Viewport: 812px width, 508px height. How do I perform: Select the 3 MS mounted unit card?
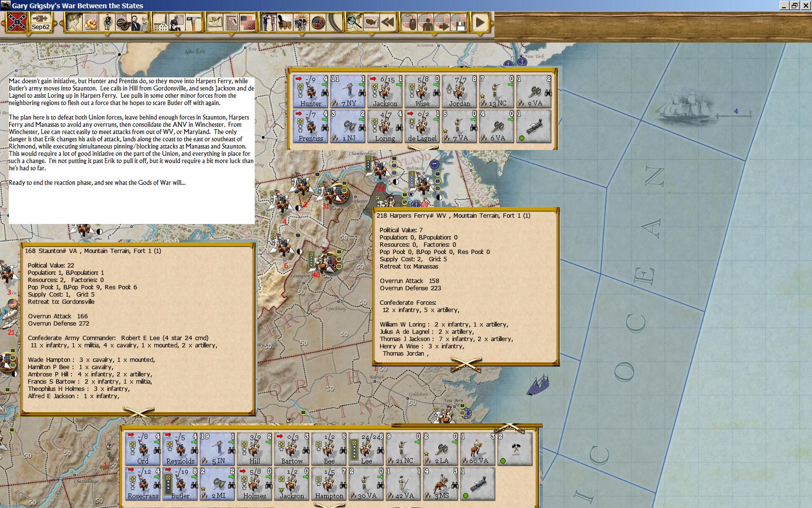[441, 484]
